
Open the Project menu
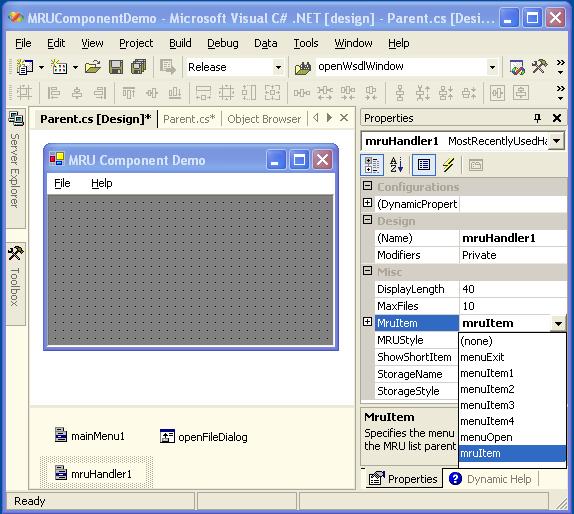tap(136, 43)
